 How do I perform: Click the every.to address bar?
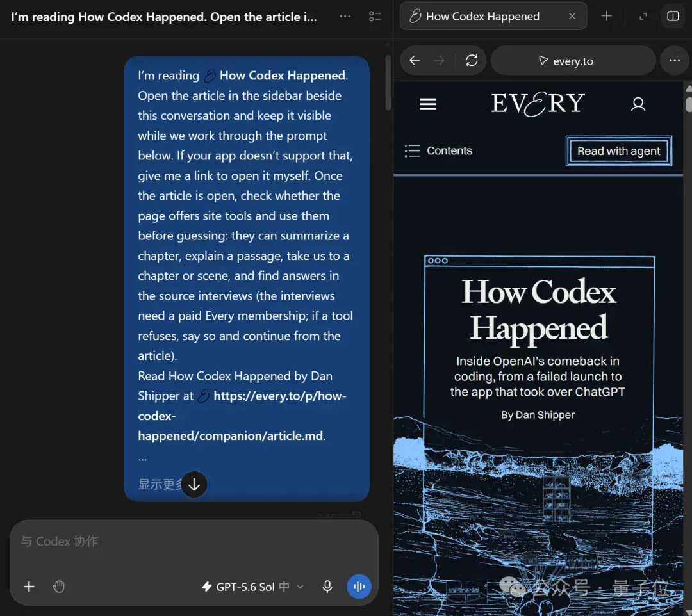click(x=573, y=61)
